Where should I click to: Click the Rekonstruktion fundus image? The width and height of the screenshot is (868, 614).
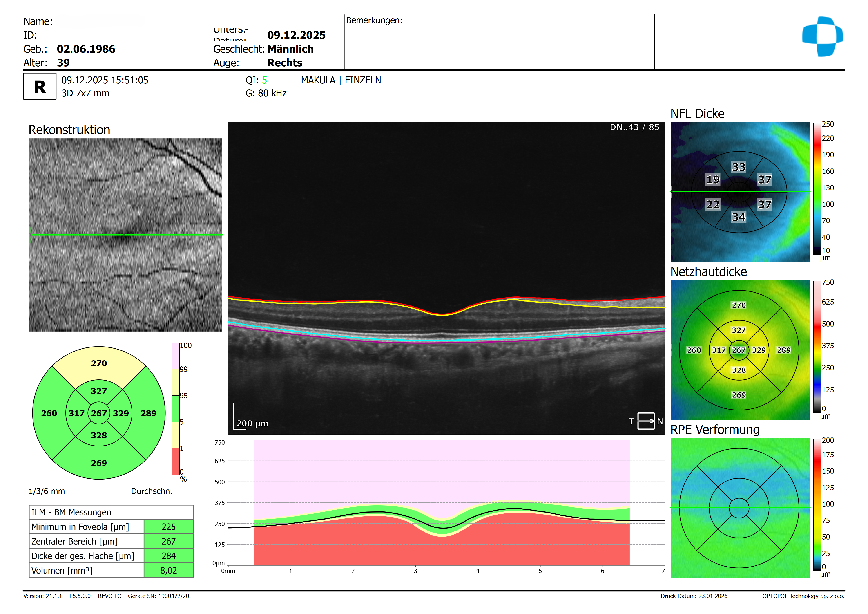click(125, 189)
